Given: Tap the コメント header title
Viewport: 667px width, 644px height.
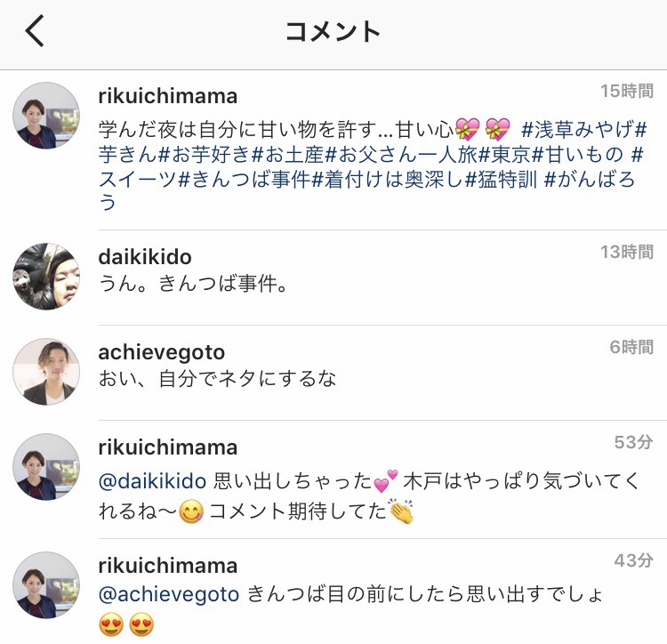Looking at the screenshot, I should pos(333,31).
